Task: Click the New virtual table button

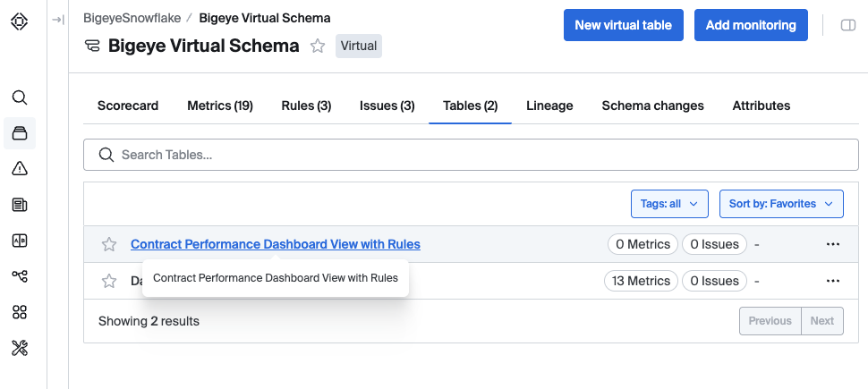Action: pos(624,25)
